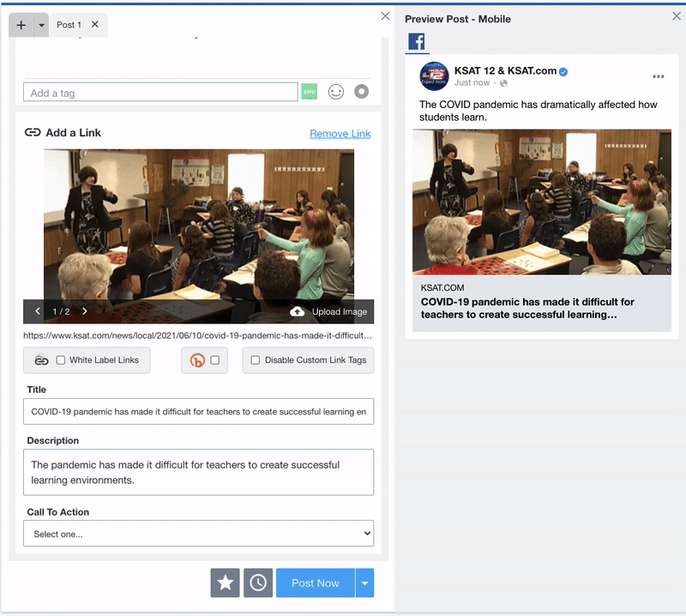Show the previous link image

coord(38,311)
